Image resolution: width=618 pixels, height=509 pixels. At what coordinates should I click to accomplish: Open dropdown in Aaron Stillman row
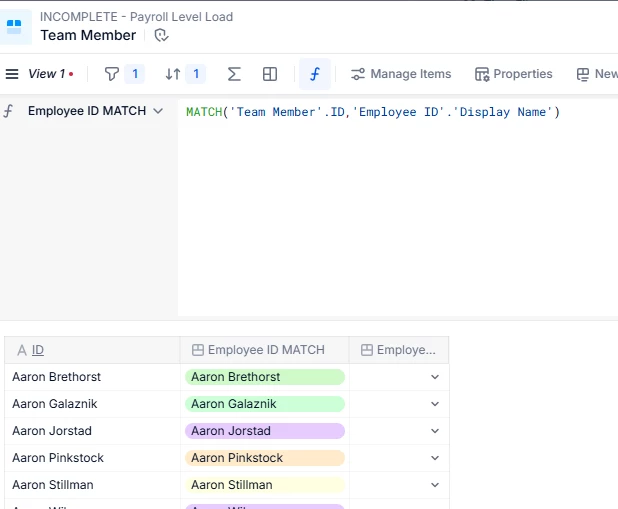pyautogui.click(x=435, y=485)
